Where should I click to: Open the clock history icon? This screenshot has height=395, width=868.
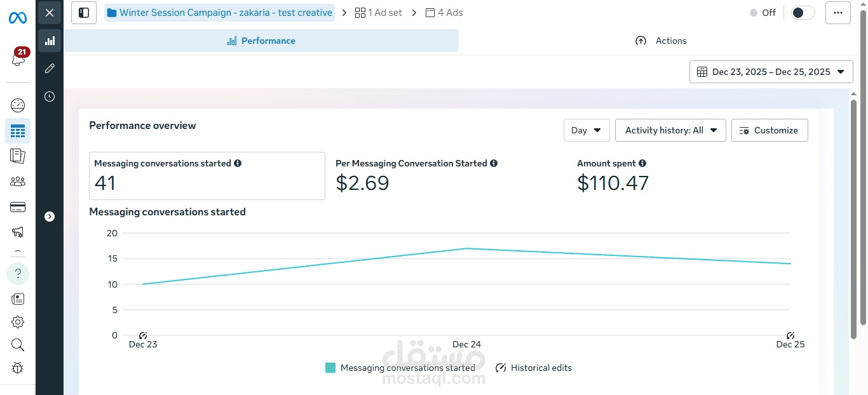click(x=50, y=97)
